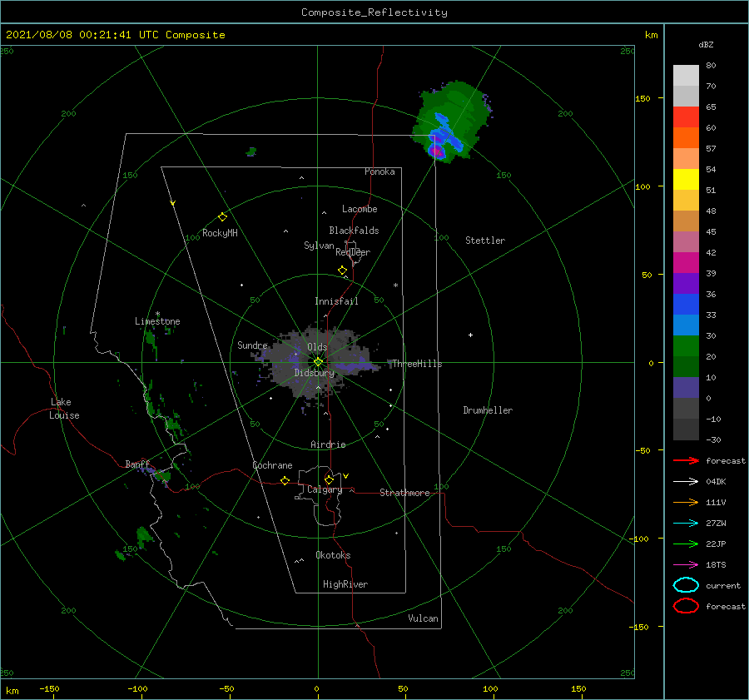Click the Strathmore label

[x=404, y=493]
